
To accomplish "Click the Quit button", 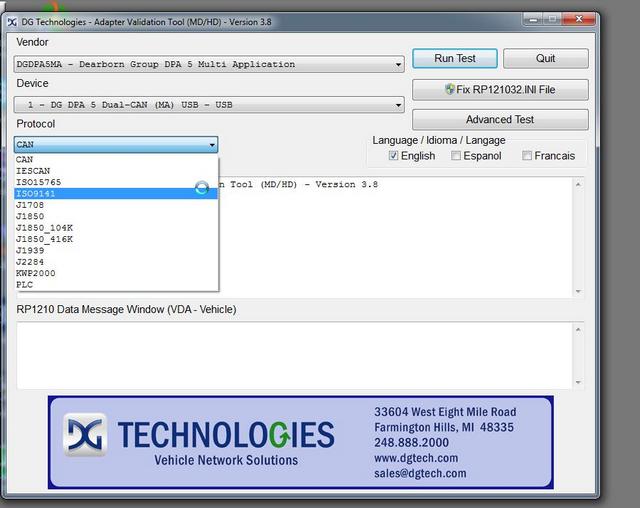I will pos(545,59).
